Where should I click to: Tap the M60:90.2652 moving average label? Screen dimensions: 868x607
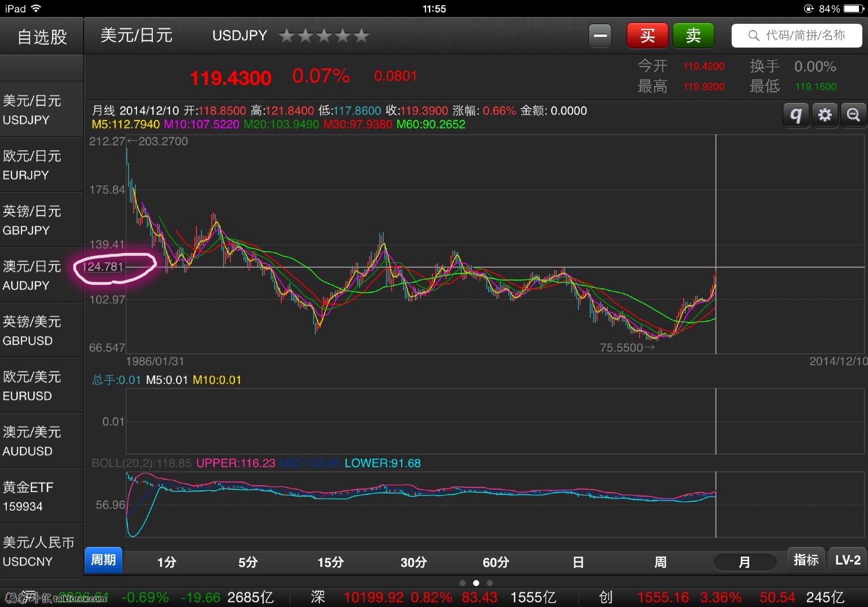tap(431, 124)
